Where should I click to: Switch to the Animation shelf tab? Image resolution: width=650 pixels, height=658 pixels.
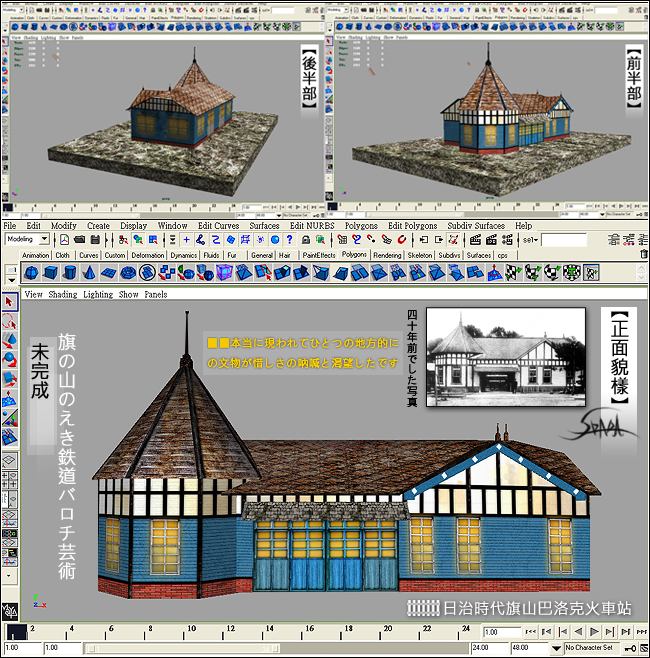(35, 255)
